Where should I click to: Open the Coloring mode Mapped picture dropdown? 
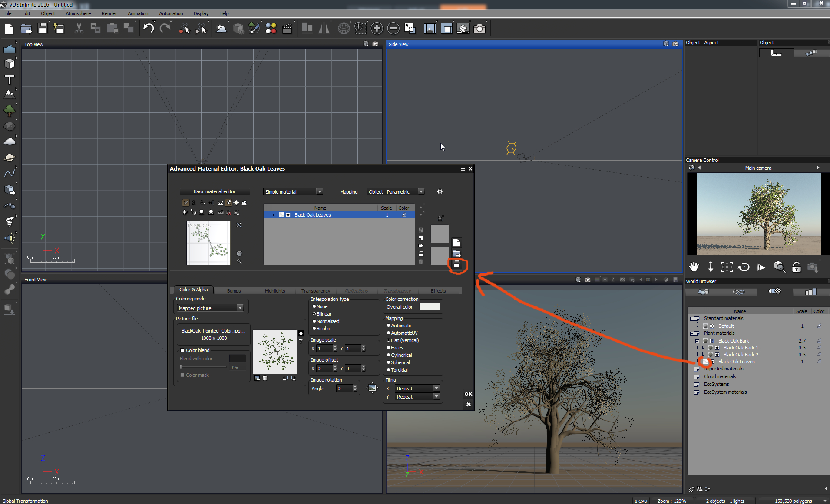click(x=211, y=308)
